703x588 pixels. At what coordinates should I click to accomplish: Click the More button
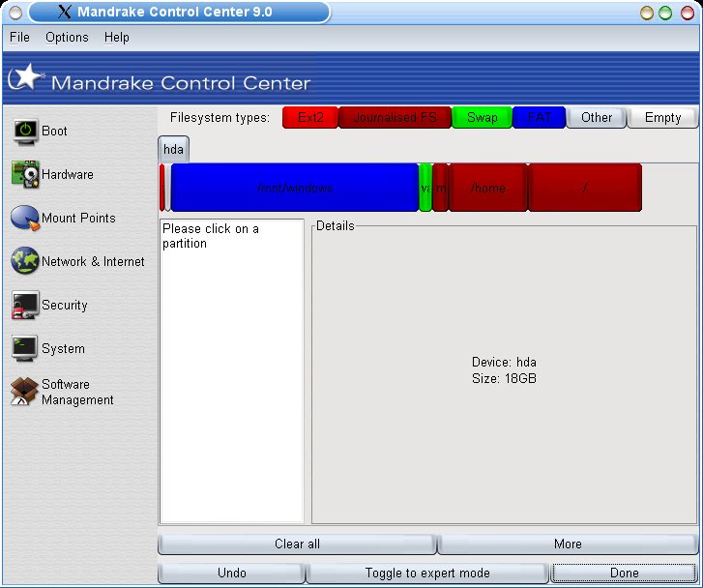568,544
